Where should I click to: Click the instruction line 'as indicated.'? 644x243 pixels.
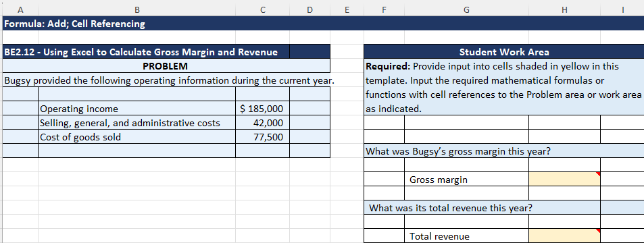point(393,109)
